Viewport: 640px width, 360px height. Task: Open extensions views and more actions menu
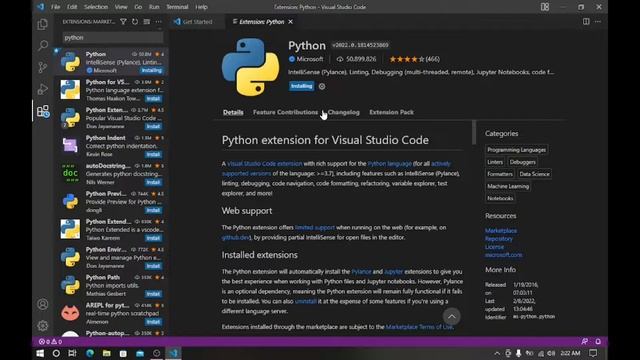[x=158, y=22]
